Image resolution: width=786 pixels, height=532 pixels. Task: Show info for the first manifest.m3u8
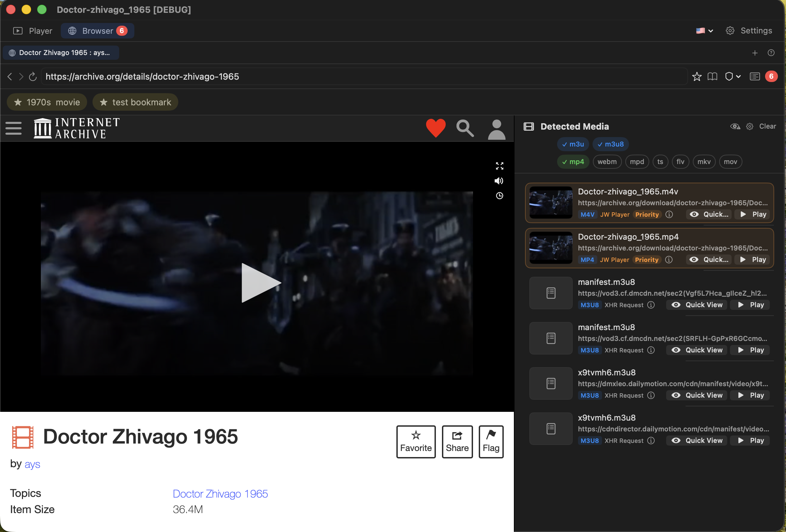651,305
